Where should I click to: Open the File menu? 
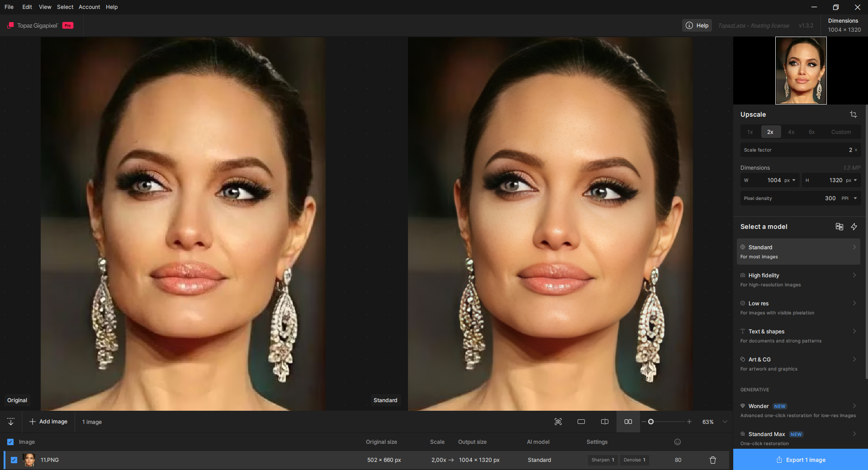(x=9, y=7)
